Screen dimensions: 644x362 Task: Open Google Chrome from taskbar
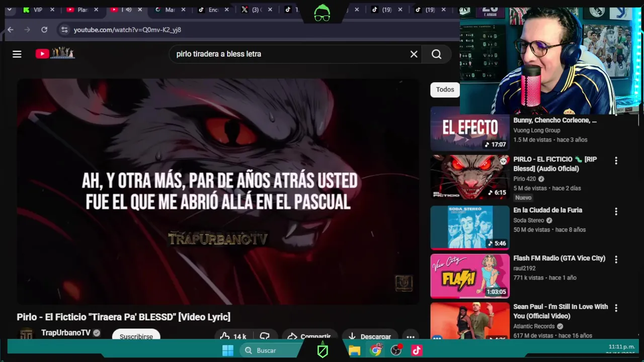[375, 350]
